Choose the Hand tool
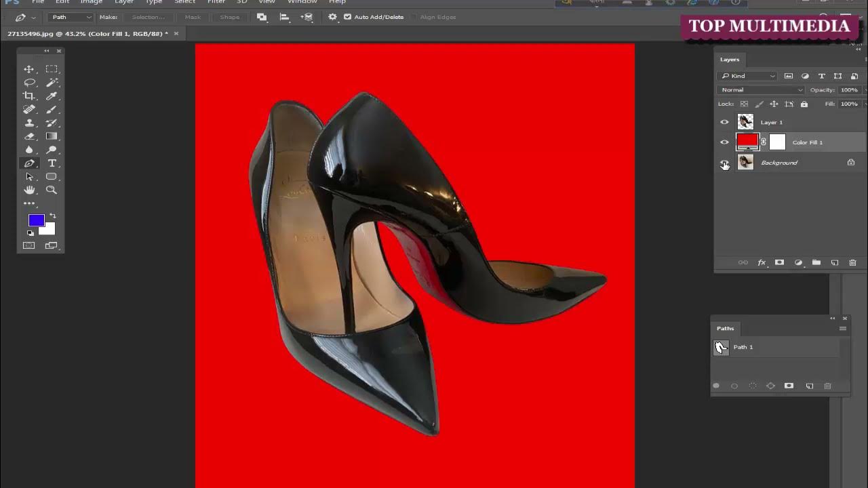The width and height of the screenshot is (868, 488). [29, 190]
